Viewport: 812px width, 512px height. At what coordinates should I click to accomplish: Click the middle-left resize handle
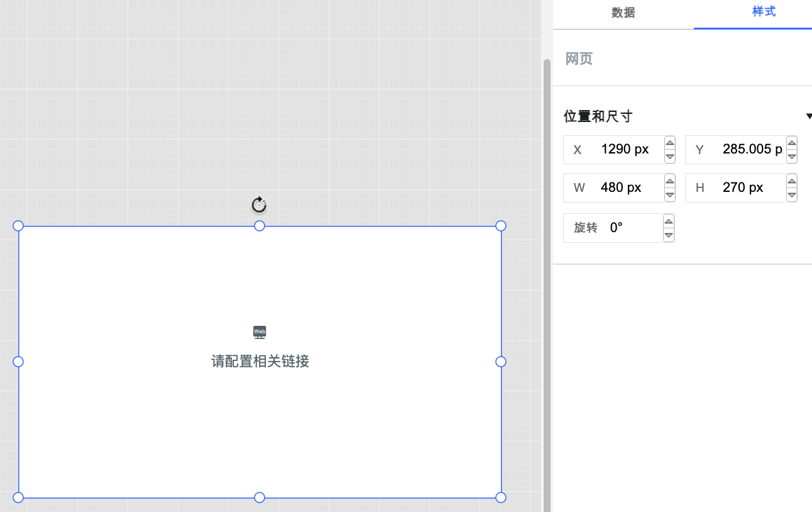18,362
